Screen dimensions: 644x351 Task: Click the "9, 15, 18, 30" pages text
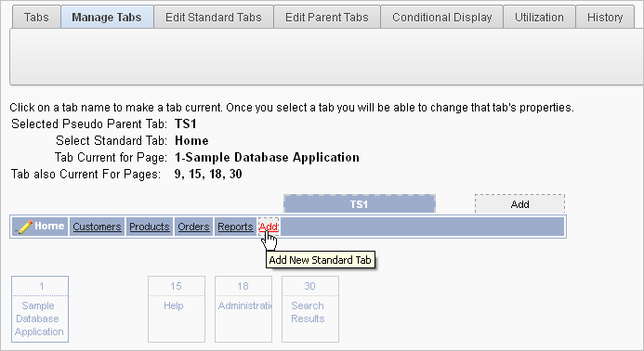208,174
